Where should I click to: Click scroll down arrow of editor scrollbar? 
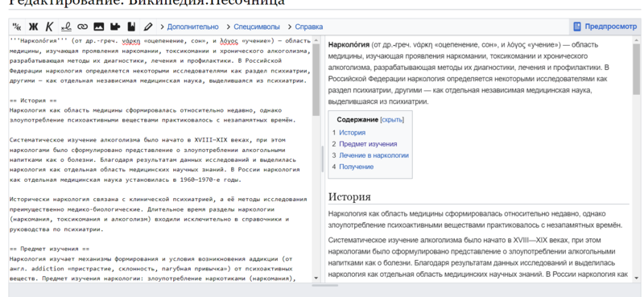pyautogui.click(x=316, y=278)
